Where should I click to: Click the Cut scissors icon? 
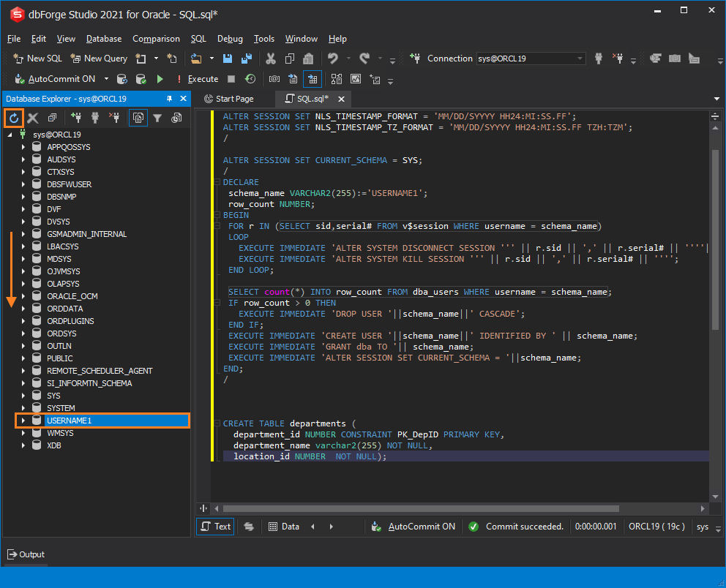click(270, 59)
